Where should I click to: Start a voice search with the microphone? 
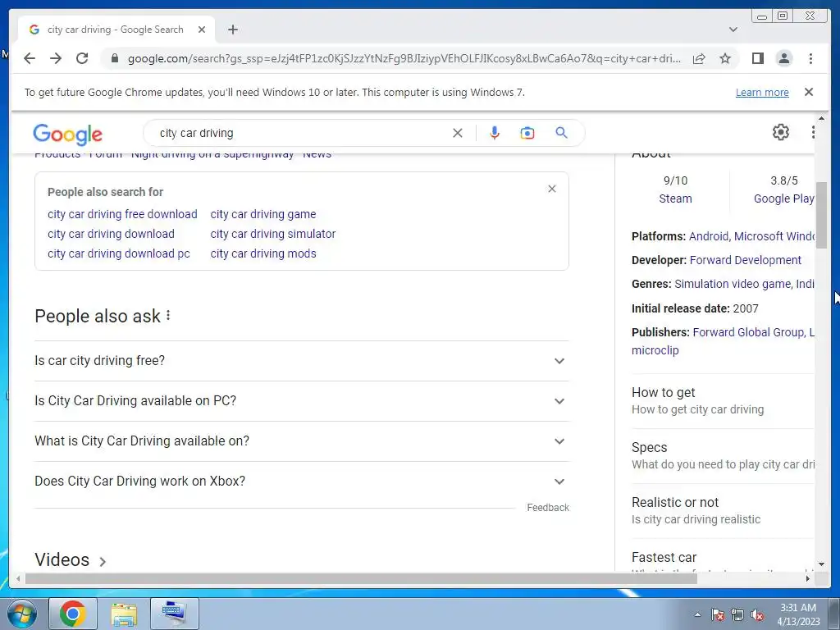(x=495, y=133)
